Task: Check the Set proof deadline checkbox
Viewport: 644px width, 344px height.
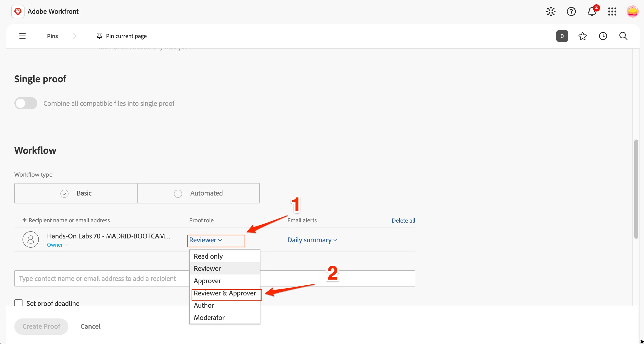Action: pyautogui.click(x=18, y=303)
